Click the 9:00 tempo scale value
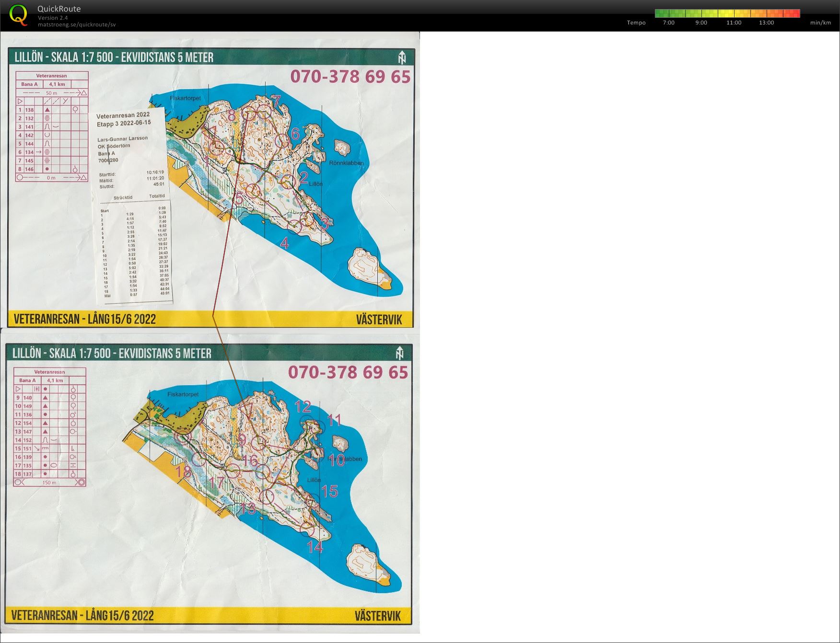This screenshot has width=840, height=643. pos(701,23)
